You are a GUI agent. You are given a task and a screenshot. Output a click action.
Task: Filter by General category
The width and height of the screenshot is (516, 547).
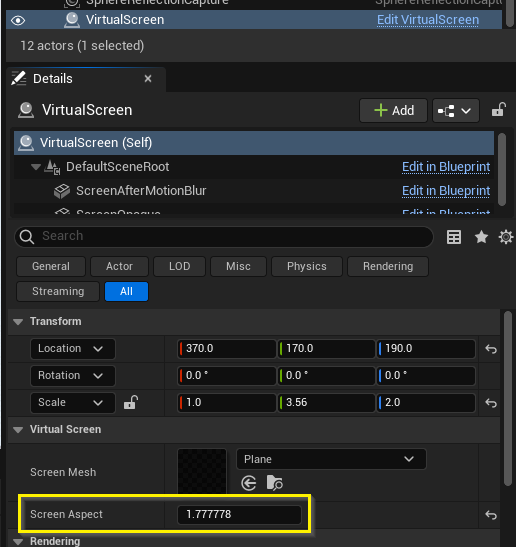coord(51,267)
